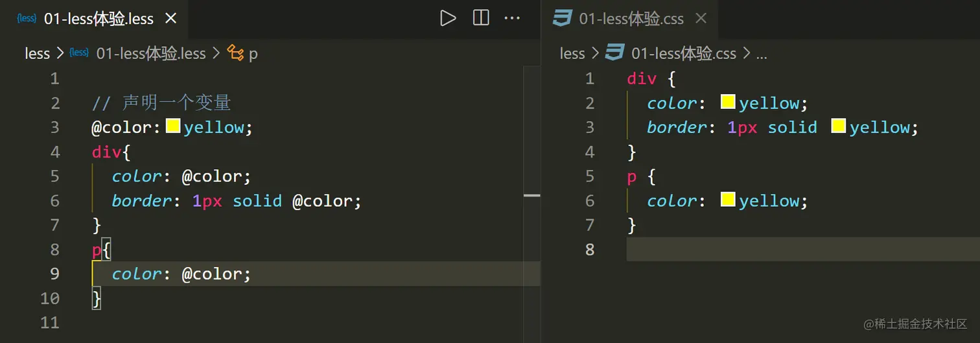Screen dimensions: 980x343
Task: Click line number 11 in less editor
Action: [x=50, y=323]
